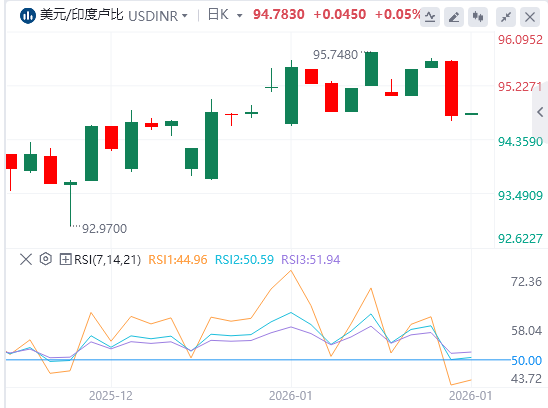Screen dimensions: 548x408
Task: Click the 2025-12 date axis label
Action: click(x=111, y=396)
